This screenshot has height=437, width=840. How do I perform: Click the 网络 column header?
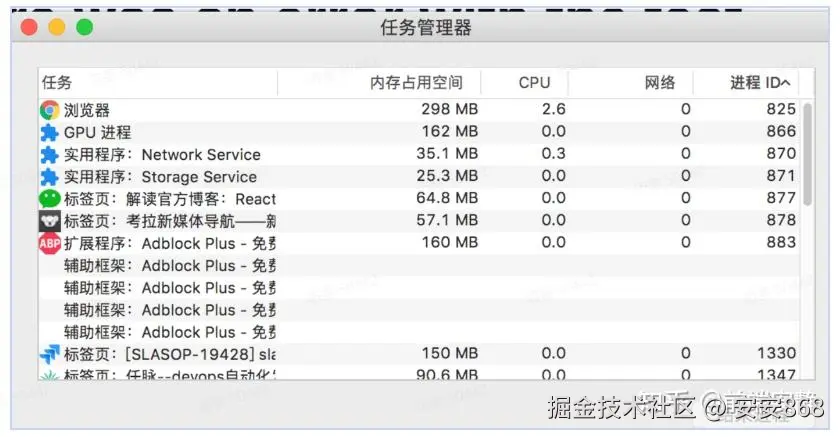(660, 83)
